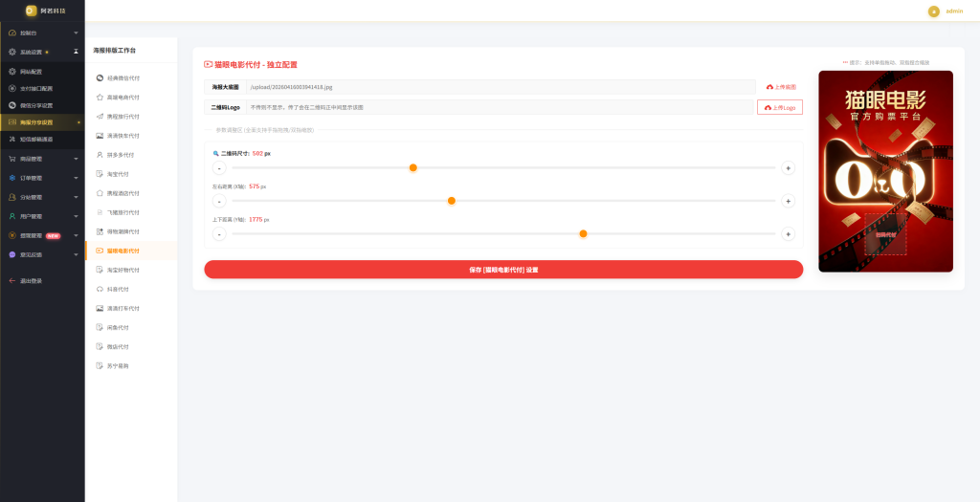Open the 海报分享设置 menu item

tap(42, 122)
